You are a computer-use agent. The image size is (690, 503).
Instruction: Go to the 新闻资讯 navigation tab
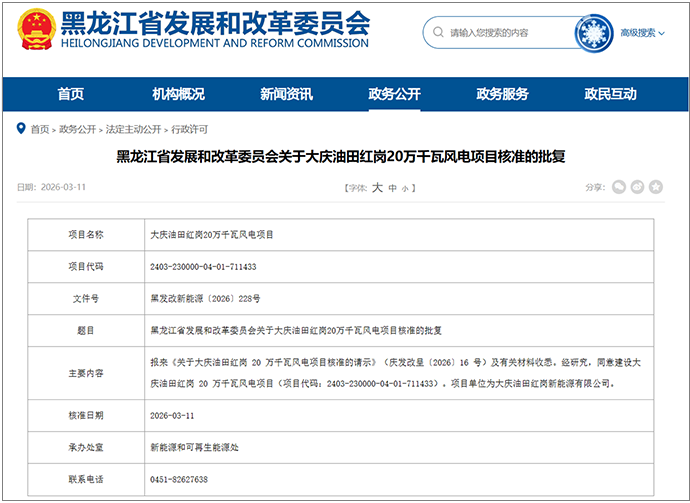coord(286,94)
